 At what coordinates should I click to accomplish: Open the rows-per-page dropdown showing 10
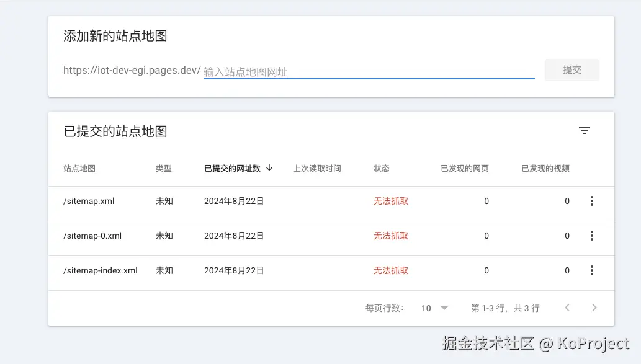click(x=434, y=308)
